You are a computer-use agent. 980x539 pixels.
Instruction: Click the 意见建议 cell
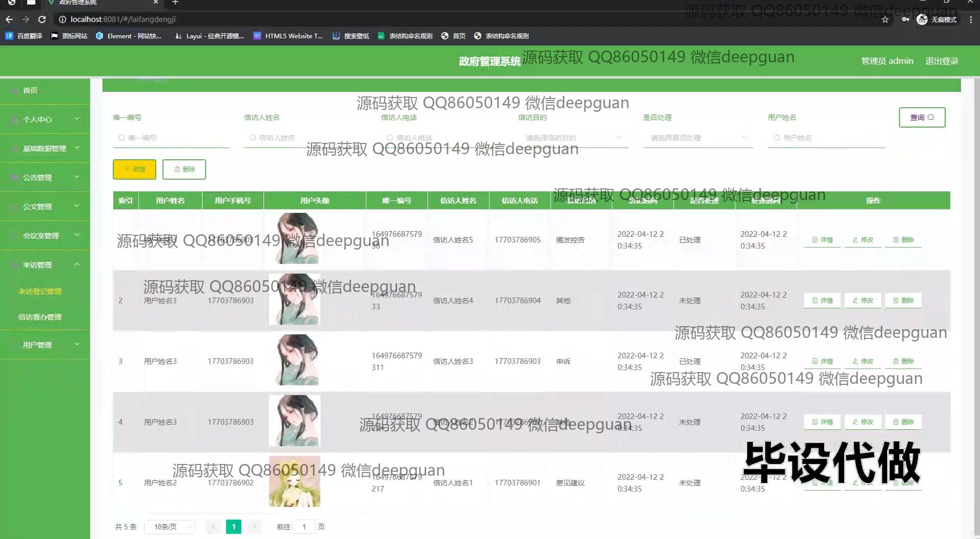(570, 483)
